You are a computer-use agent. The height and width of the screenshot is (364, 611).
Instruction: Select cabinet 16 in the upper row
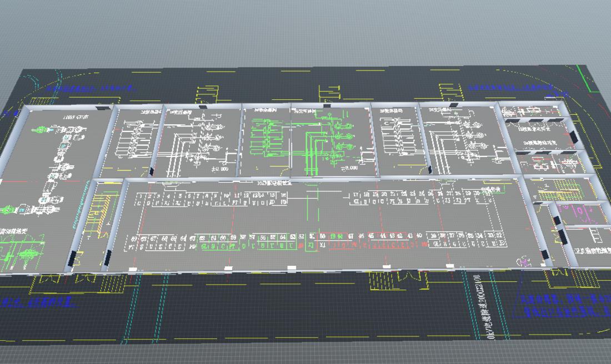284,196
